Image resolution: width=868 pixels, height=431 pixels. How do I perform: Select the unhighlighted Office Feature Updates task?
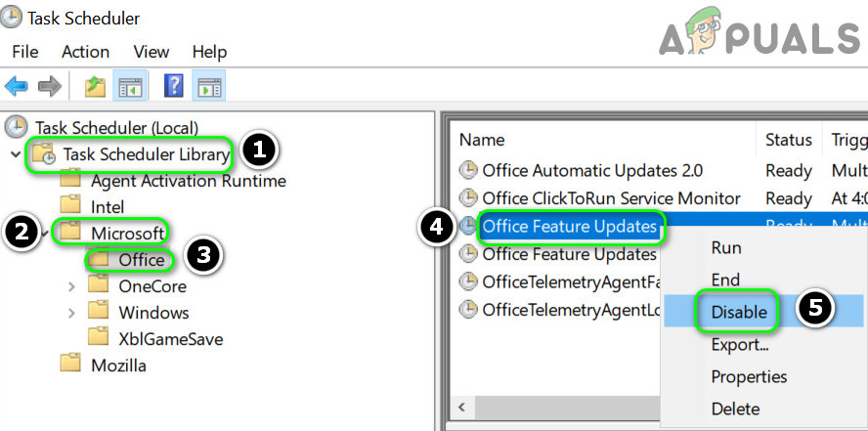pyautogui.click(x=570, y=254)
